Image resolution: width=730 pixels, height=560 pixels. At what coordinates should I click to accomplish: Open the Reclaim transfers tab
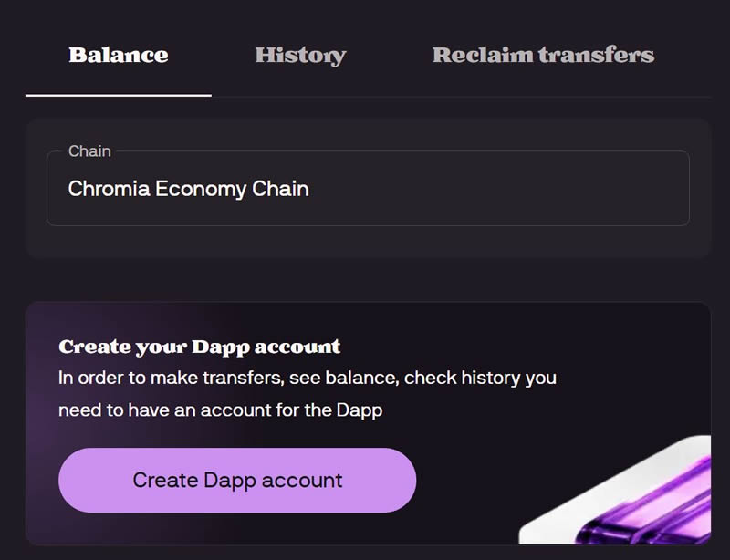[543, 55]
